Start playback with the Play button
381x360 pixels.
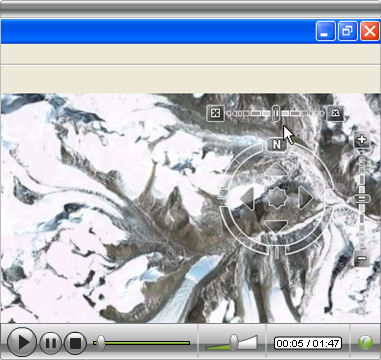(x=22, y=342)
